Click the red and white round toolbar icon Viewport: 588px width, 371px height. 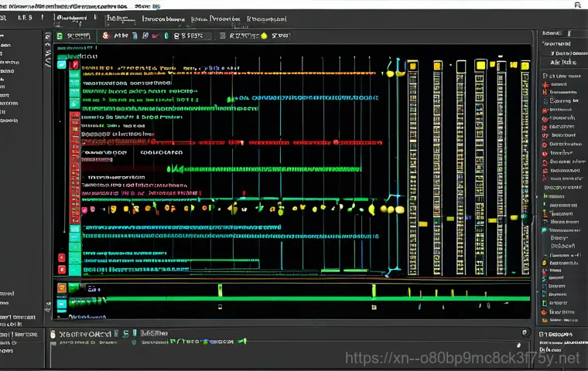coord(106,36)
